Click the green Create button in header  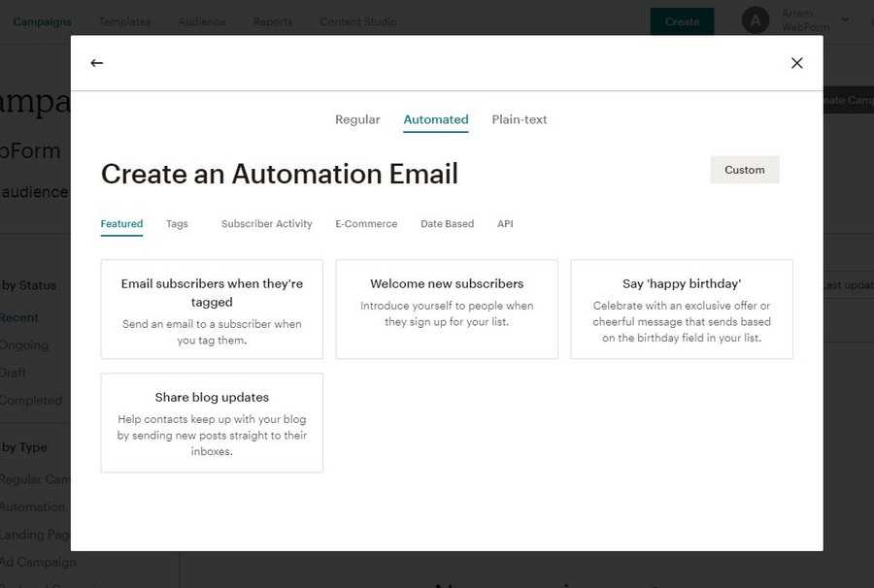pos(682,21)
